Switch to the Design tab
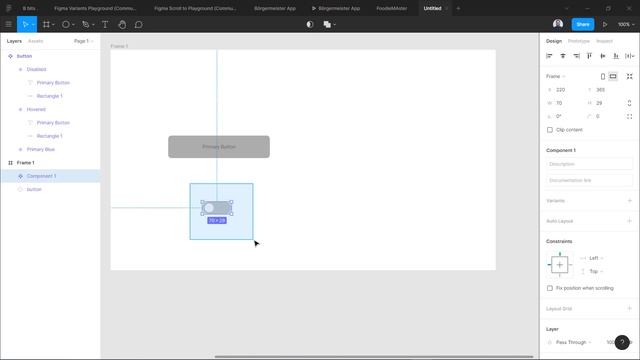The height and width of the screenshot is (360, 640). coord(554,41)
